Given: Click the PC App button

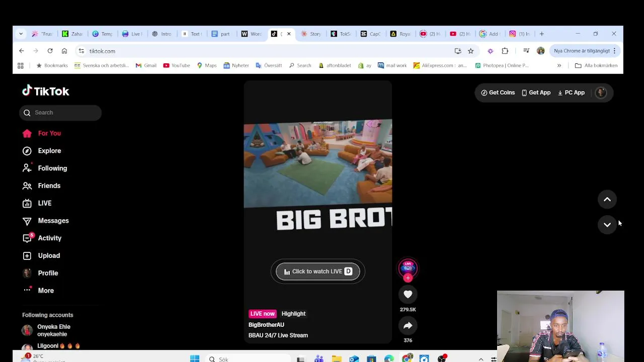Looking at the screenshot, I should click(x=571, y=93).
